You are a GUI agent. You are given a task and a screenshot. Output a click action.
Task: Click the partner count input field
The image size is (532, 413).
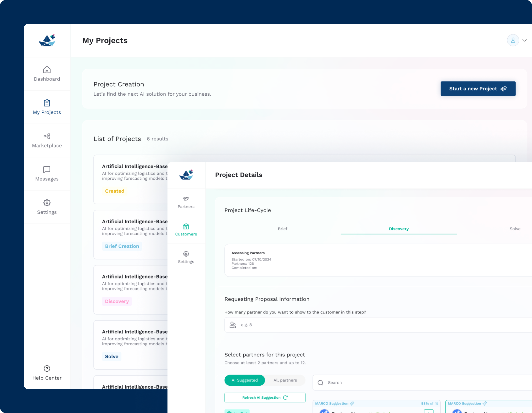pyautogui.click(x=378, y=325)
